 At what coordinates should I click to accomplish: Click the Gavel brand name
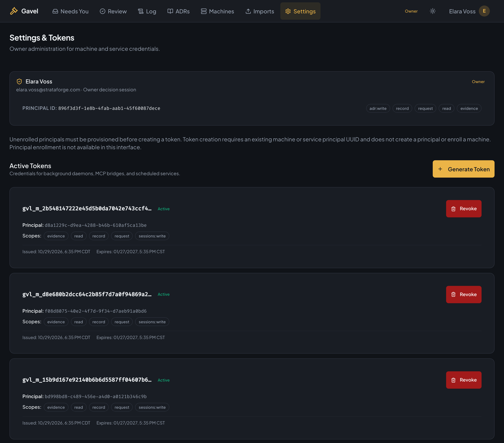click(x=30, y=11)
